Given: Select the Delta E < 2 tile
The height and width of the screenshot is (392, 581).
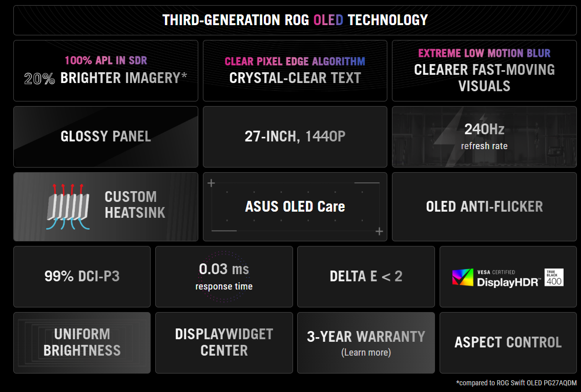Looking at the screenshot, I should [x=366, y=277].
